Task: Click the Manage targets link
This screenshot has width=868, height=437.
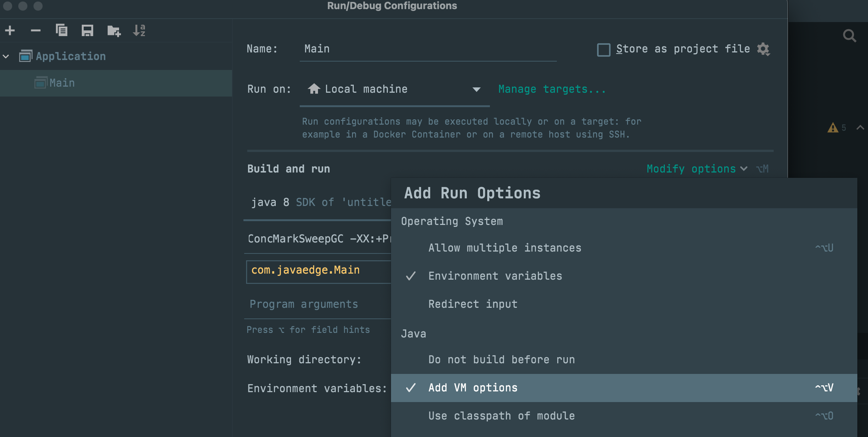Action: (x=551, y=89)
